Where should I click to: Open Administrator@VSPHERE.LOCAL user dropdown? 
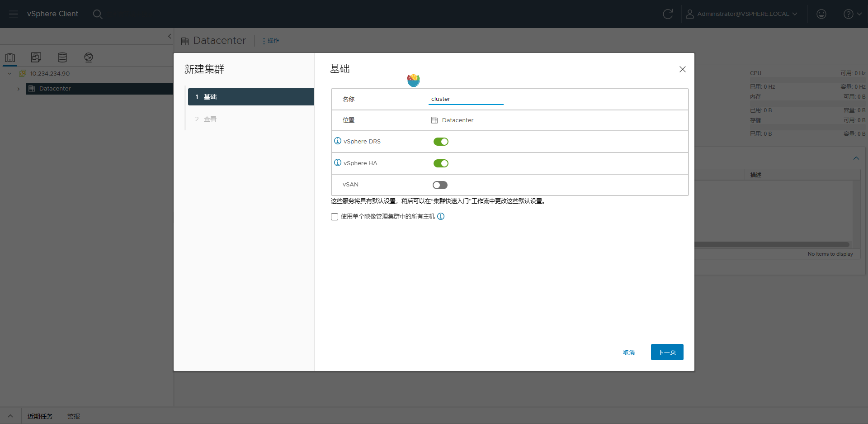741,14
